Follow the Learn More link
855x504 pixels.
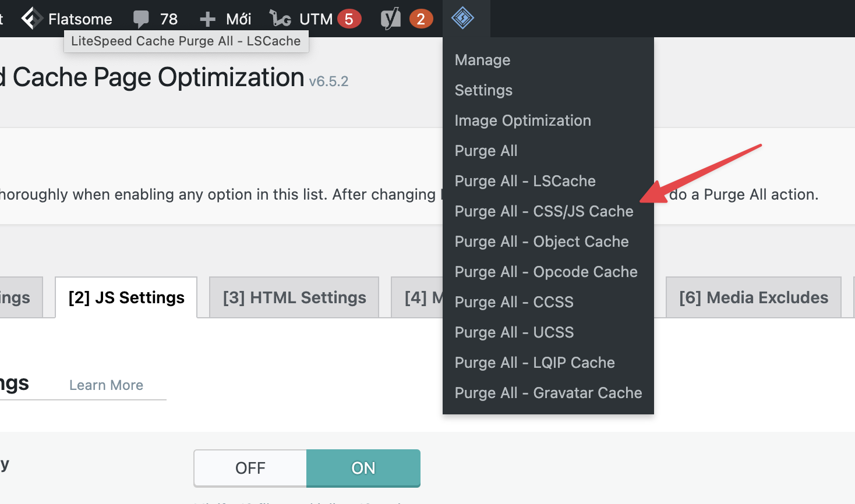106,385
